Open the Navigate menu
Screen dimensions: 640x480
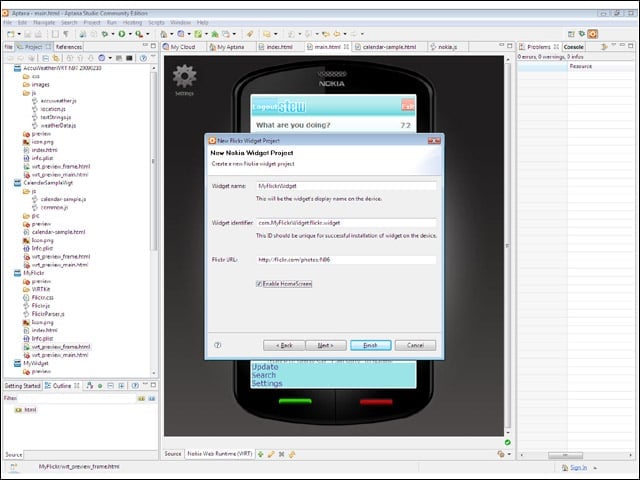[x=44, y=22]
